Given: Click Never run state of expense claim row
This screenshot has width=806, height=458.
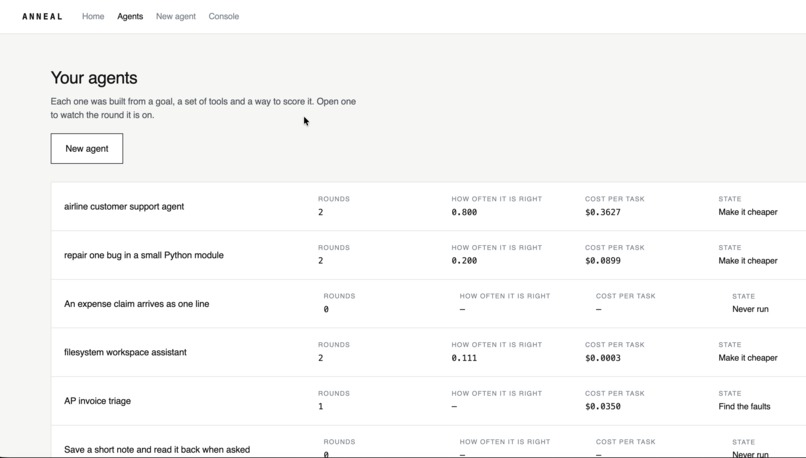Looking at the screenshot, I should click(x=750, y=309).
